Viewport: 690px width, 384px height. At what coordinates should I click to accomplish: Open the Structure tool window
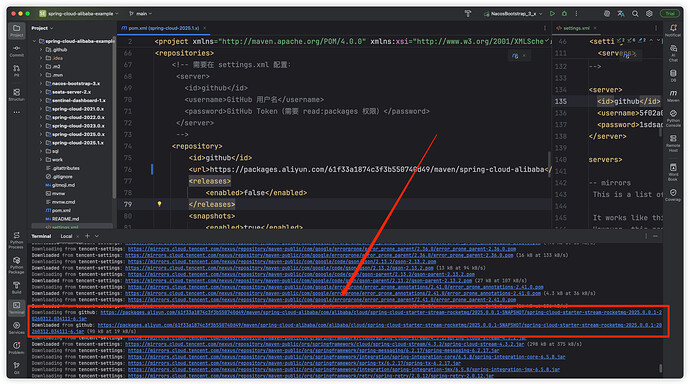[16, 94]
